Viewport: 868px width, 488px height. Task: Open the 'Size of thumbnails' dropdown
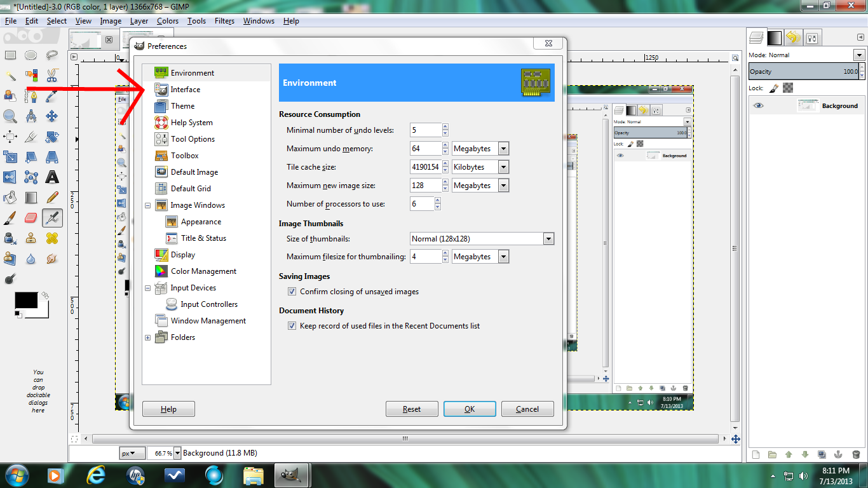click(548, 238)
